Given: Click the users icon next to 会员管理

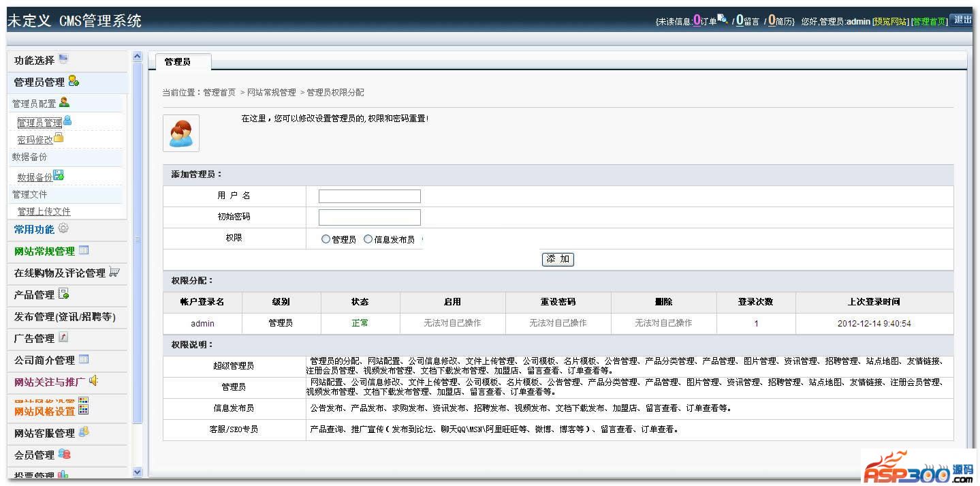Looking at the screenshot, I should click(64, 454).
